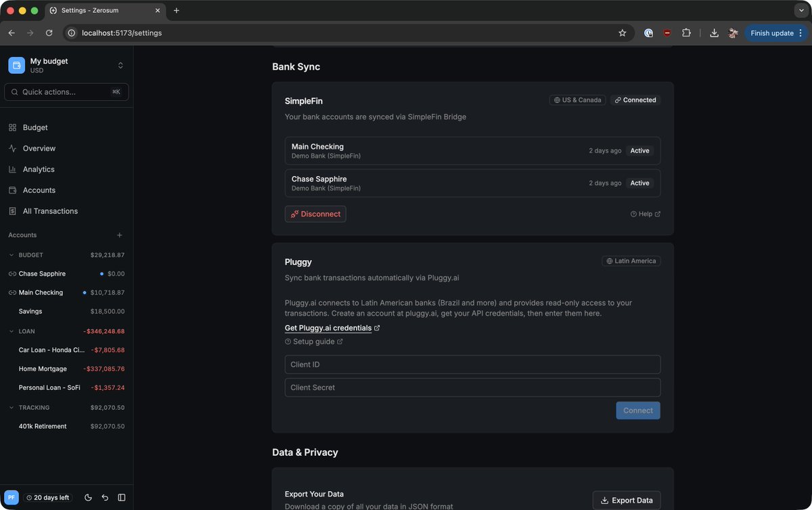Image resolution: width=812 pixels, height=510 pixels.
Task: Open the SimpleFin Help link
Action: tap(646, 214)
